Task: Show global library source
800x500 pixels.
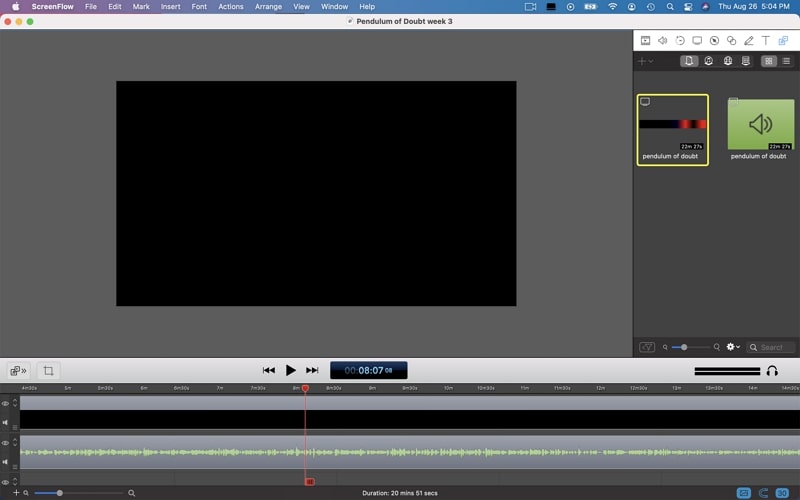Action: point(728,61)
